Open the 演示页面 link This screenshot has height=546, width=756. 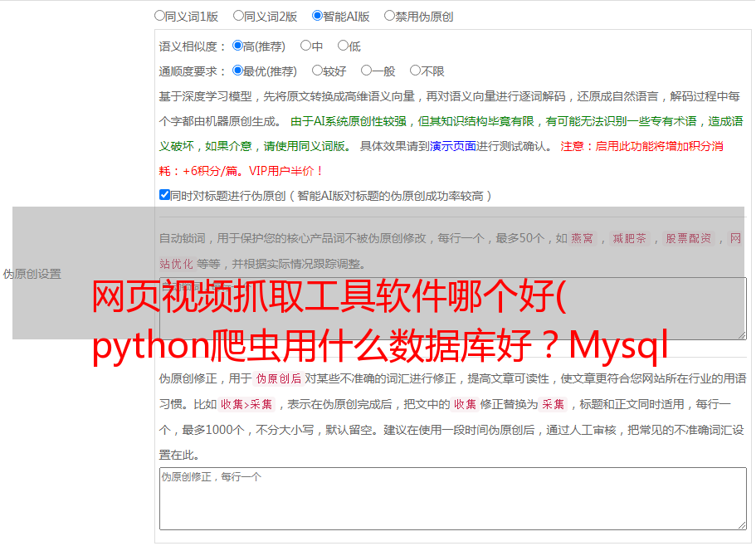click(452, 146)
